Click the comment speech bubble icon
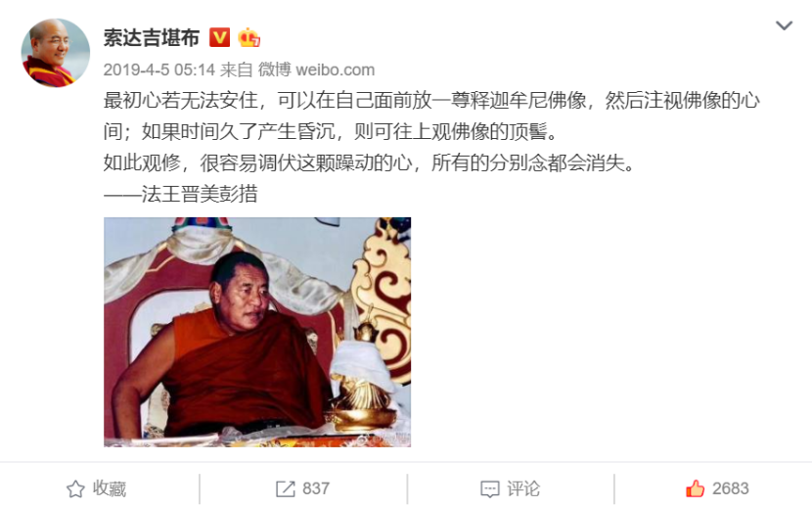Screen dimensions: 812x508 pyautogui.click(x=490, y=488)
